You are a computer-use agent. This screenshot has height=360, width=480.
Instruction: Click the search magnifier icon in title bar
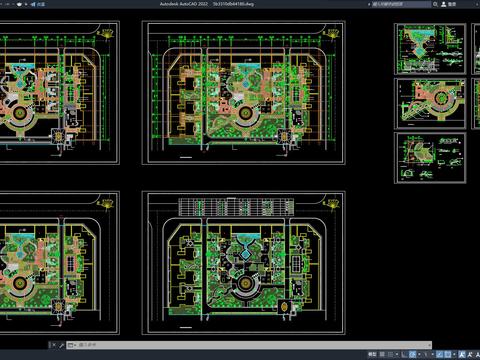(435, 4)
